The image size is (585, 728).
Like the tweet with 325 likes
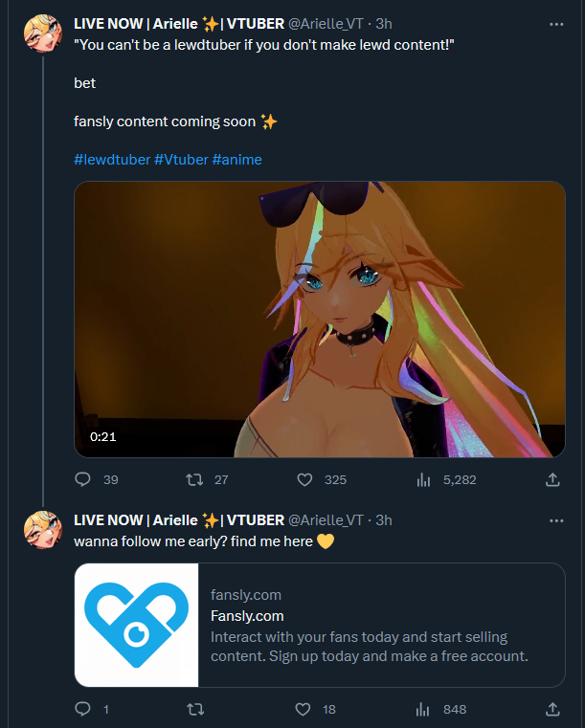click(305, 479)
